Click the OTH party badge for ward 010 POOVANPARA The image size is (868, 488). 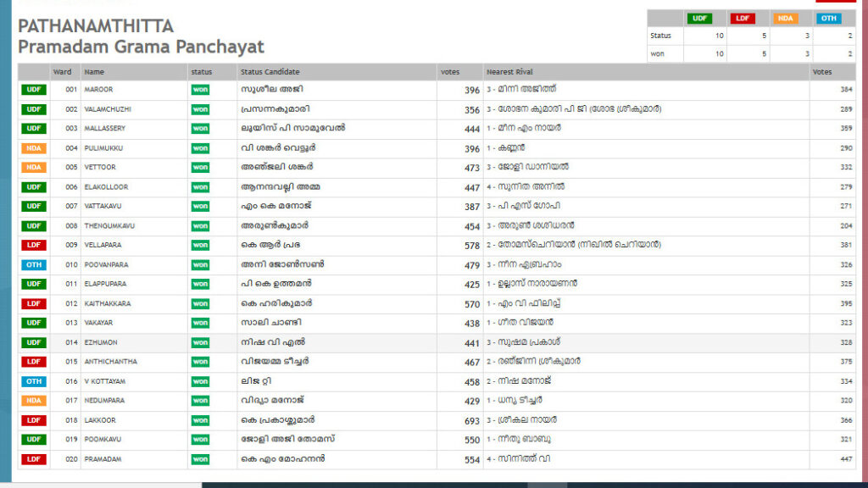pos(34,264)
